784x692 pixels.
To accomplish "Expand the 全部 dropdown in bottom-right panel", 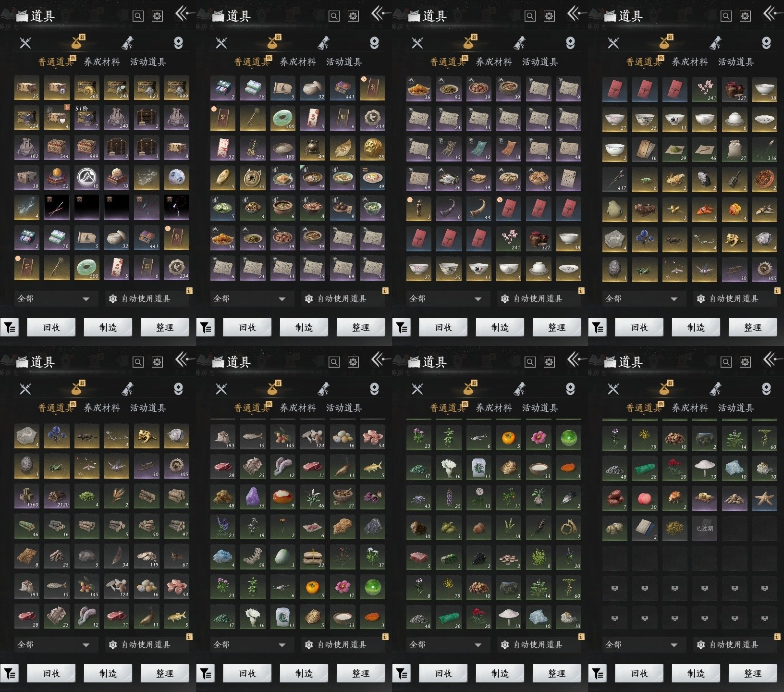I will pos(643,644).
